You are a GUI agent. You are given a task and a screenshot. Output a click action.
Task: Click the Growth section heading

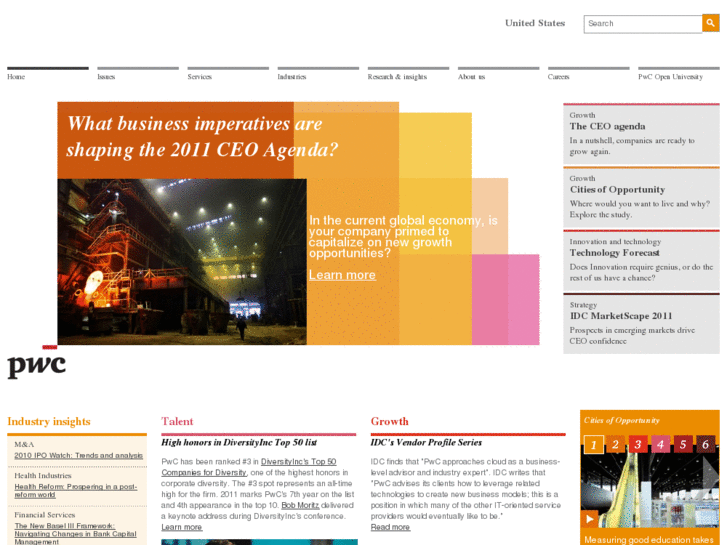point(389,421)
